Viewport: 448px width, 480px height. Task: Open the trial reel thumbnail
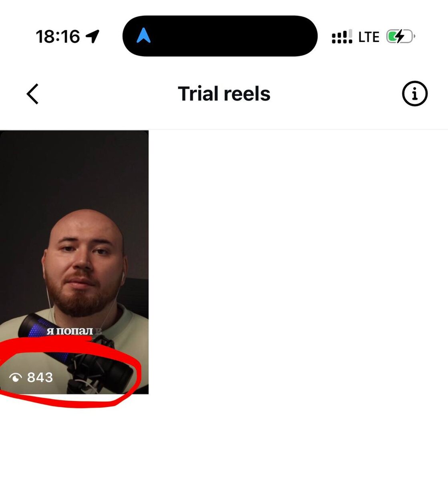74,262
